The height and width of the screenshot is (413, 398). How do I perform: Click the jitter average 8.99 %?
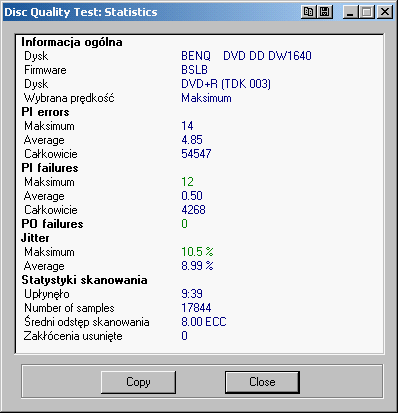click(197, 266)
